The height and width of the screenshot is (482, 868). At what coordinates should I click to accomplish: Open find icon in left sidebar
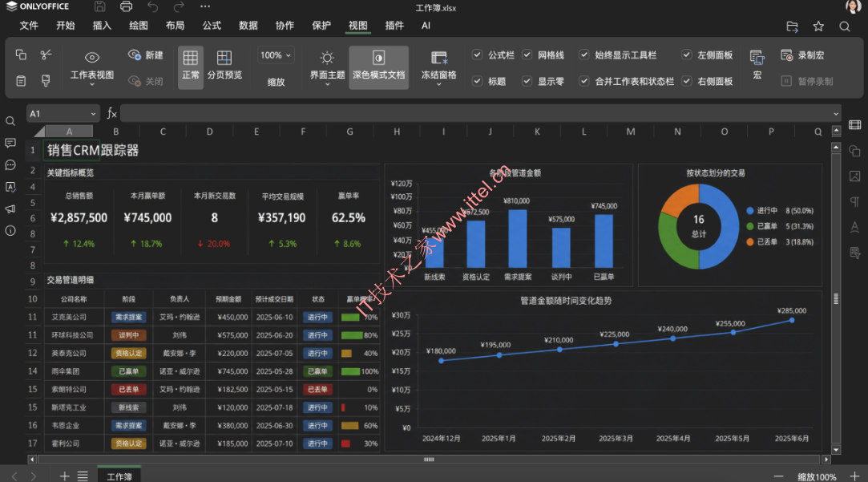[x=10, y=121]
